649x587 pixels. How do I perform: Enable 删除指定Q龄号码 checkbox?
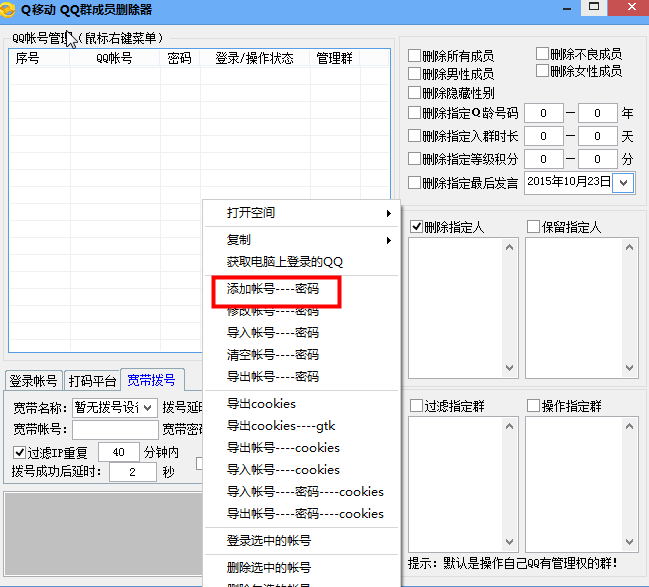pos(414,113)
